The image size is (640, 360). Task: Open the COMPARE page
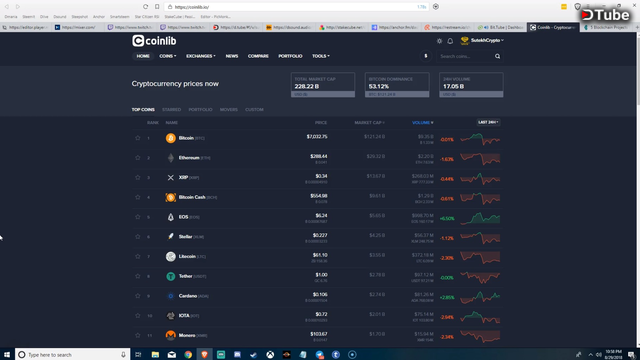(x=258, y=56)
